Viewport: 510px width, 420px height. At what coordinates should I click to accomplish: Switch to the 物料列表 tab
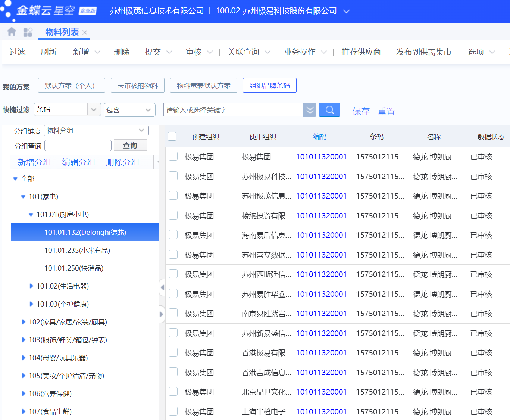pos(62,32)
